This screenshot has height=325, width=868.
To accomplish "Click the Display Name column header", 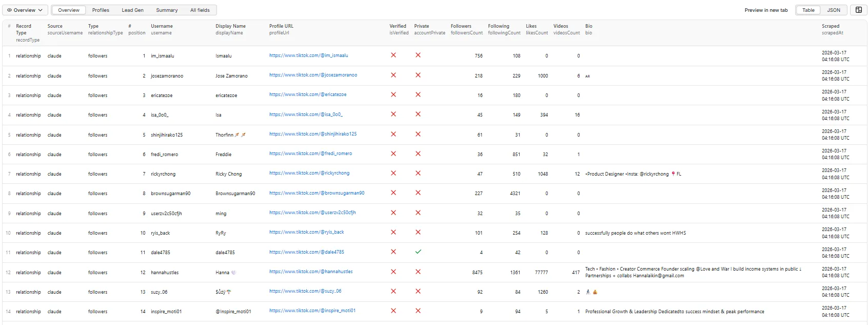I will pyautogui.click(x=230, y=29).
